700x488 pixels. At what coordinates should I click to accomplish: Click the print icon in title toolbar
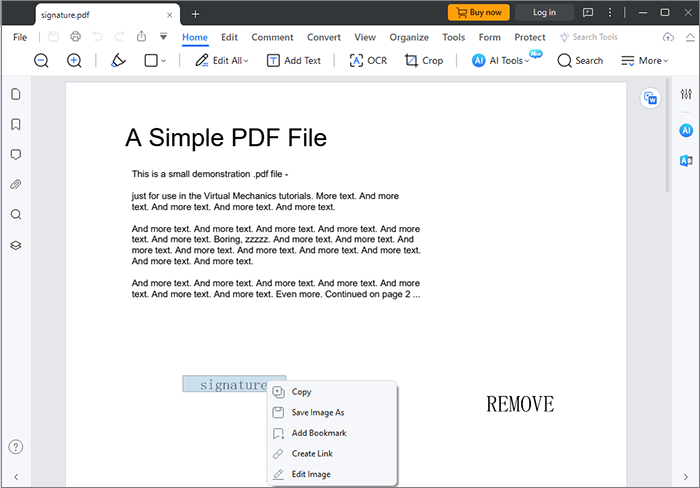pos(76,37)
